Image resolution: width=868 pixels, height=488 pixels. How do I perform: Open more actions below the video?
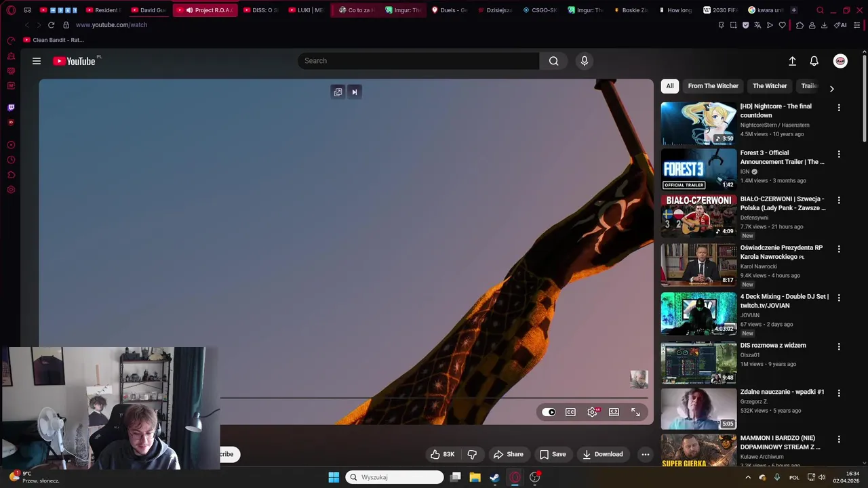click(x=646, y=454)
